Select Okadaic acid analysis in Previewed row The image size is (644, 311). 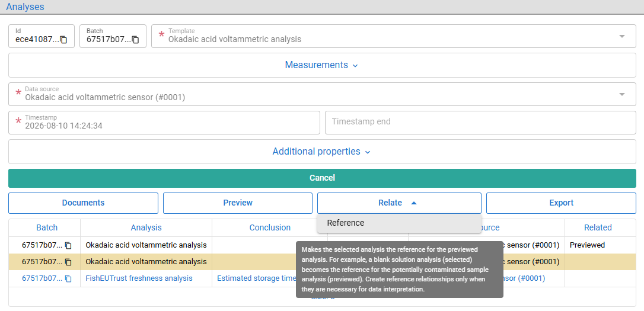tap(146, 245)
